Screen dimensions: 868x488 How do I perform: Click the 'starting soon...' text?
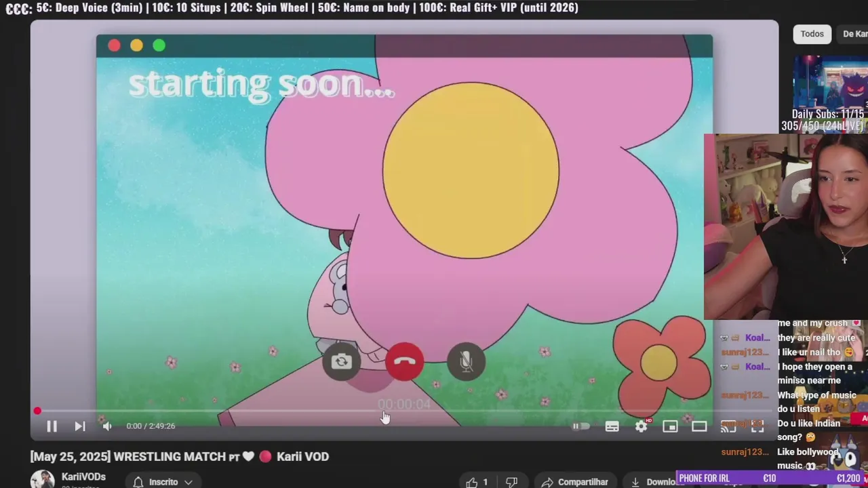pos(261,85)
